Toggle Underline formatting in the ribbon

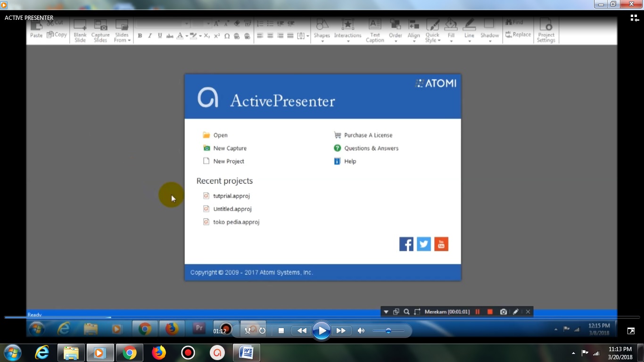(160, 36)
